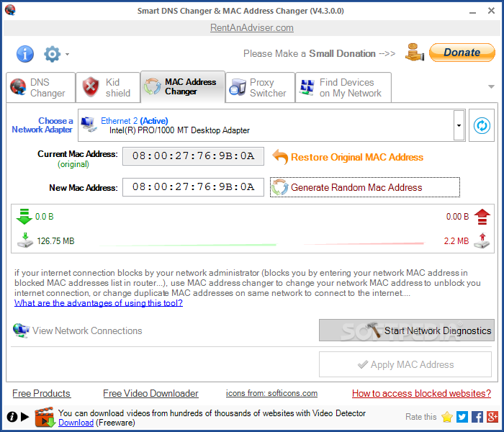Image resolution: width=504 pixels, height=432 pixels.
Task: Click the Current Mac Address field
Action: click(x=193, y=156)
